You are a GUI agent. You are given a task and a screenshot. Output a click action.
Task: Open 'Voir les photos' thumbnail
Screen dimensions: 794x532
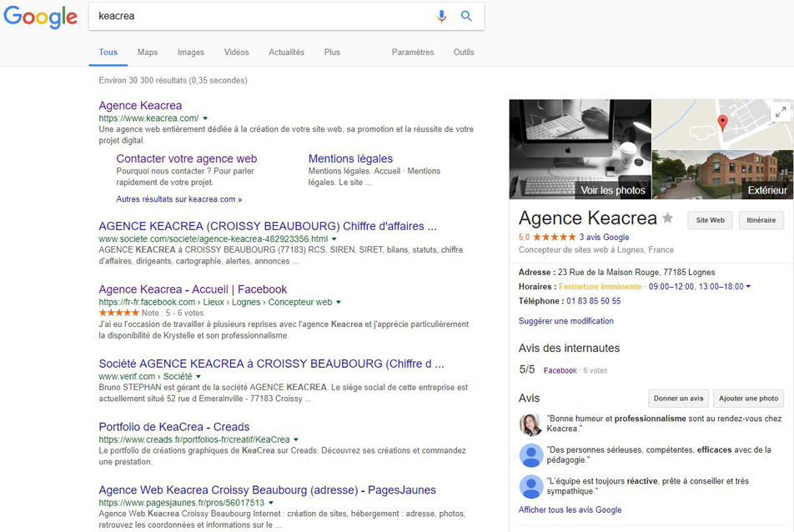tap(580, 149)
